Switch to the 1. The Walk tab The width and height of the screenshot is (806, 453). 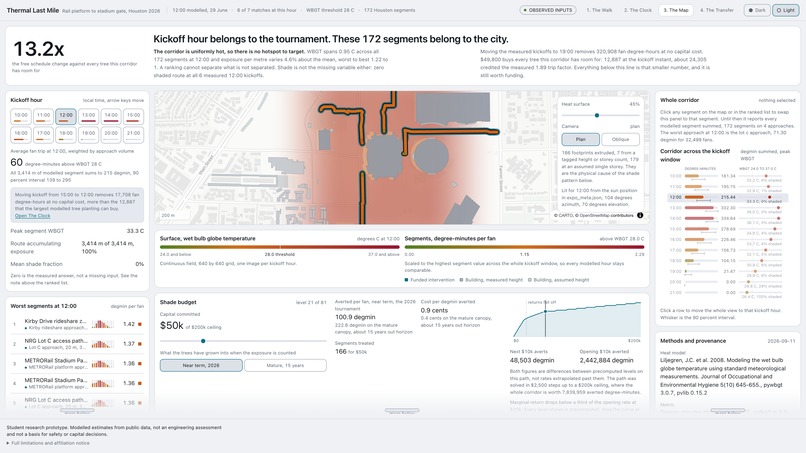pyautogui.click(x=599, y=10)
